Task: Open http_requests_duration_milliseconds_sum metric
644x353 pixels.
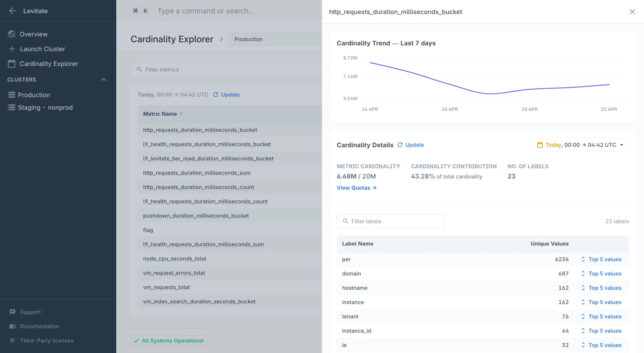Action: pyautogui.click(x=197, y=173)
